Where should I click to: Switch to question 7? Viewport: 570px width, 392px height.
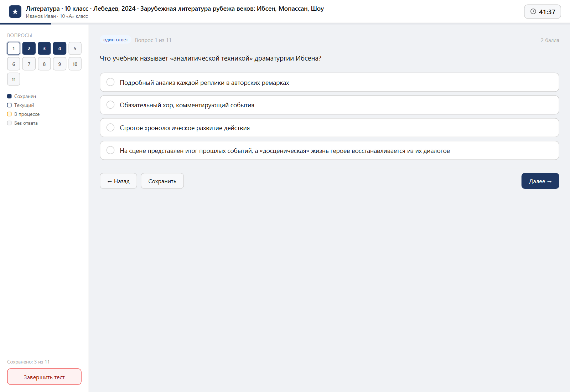(x=29, y=64)
